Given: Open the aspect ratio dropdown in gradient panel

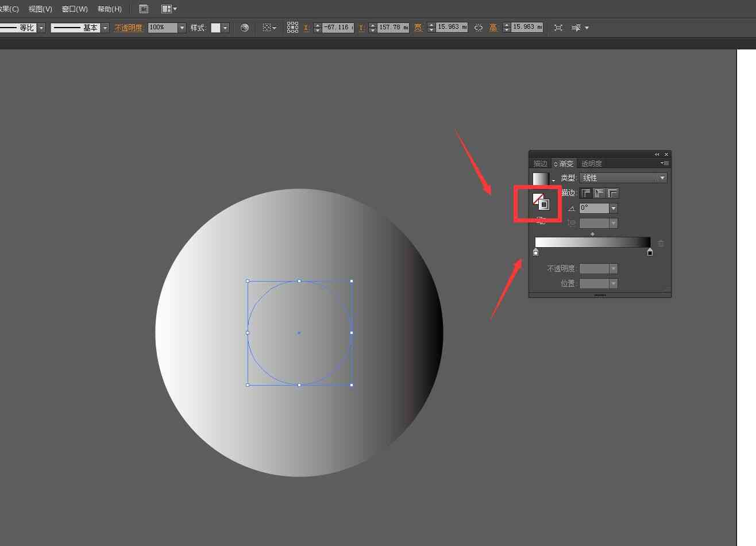Looking at the screenshot, I should pos(614,223).
